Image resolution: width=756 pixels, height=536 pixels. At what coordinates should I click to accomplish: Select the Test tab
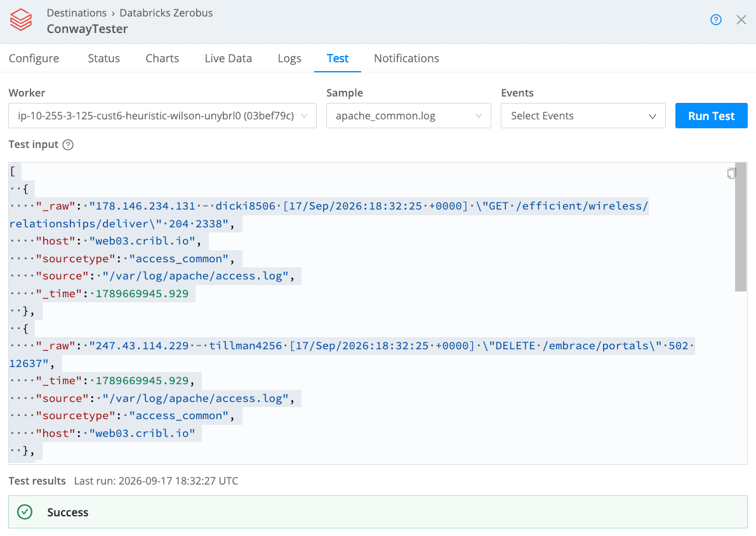pos(338,58)
